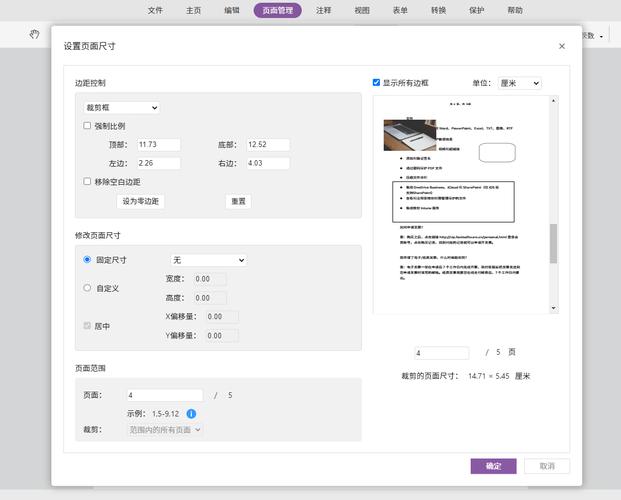Open the 视图 tab
The image size is (621, 500).
point(362,10)
